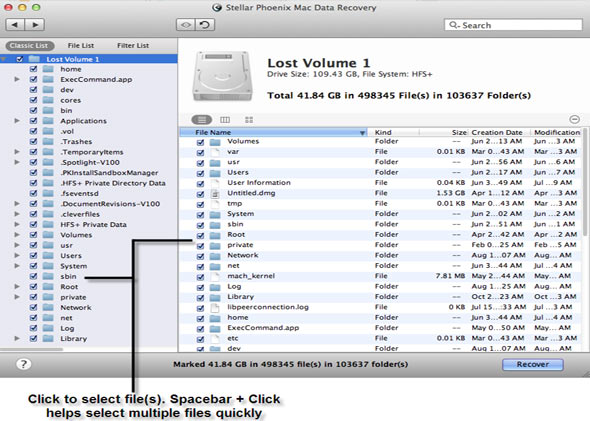Click the Network folder icon in sidebar

click(x=48, y=307)
